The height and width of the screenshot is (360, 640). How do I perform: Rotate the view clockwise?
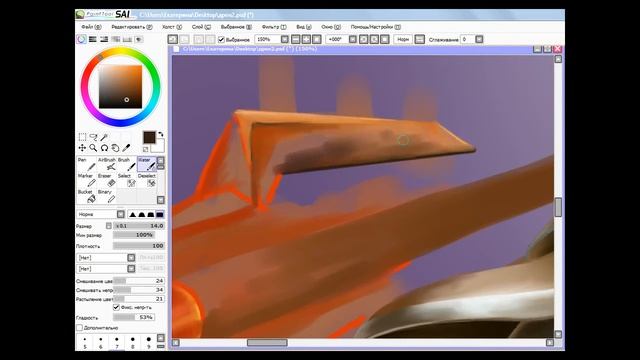(x=374, y=39)
